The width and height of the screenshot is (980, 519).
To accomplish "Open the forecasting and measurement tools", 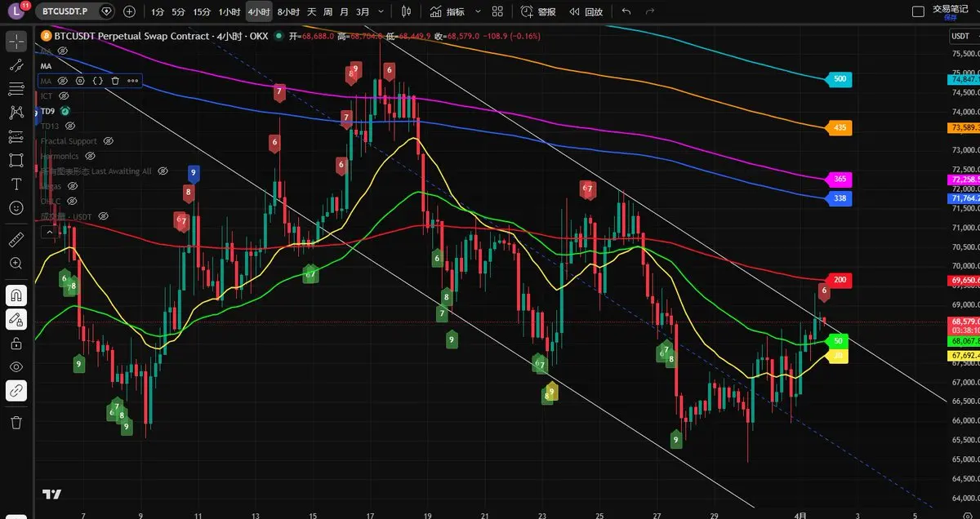I will pyautogui.click(x=16, y=136).
